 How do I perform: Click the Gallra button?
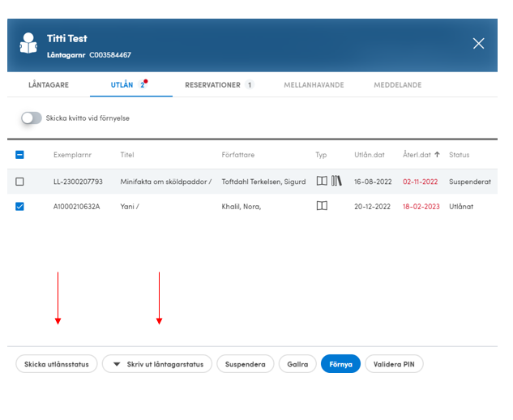297,364
